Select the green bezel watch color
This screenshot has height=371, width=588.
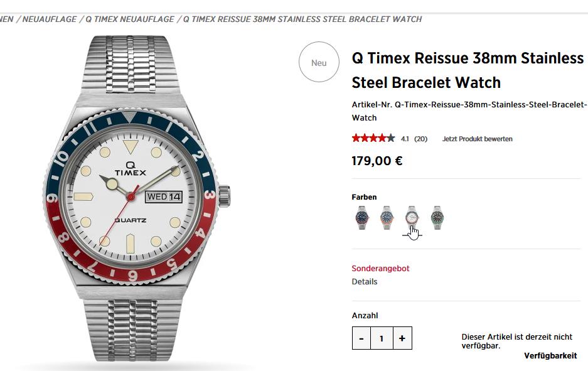coord(437,218)
